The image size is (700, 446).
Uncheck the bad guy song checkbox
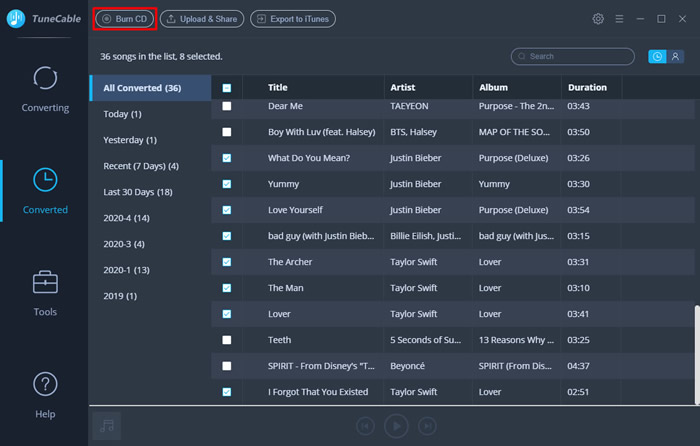tap(227, 236)
